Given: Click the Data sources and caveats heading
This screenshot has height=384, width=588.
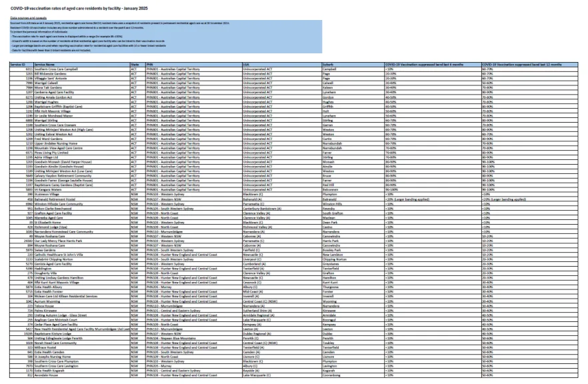Looking at the screenshot, I should click(29, 17).
